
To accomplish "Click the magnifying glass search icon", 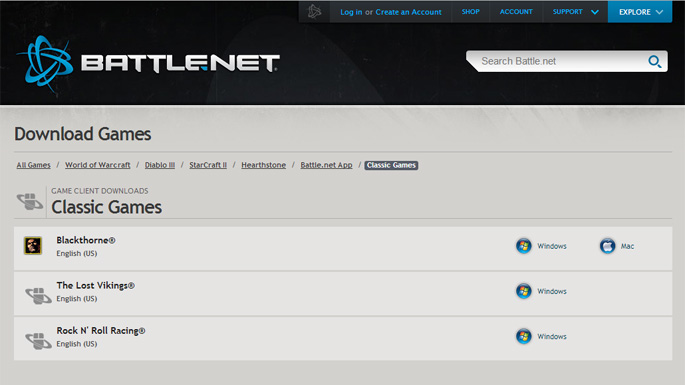I will tap(654, 62).
